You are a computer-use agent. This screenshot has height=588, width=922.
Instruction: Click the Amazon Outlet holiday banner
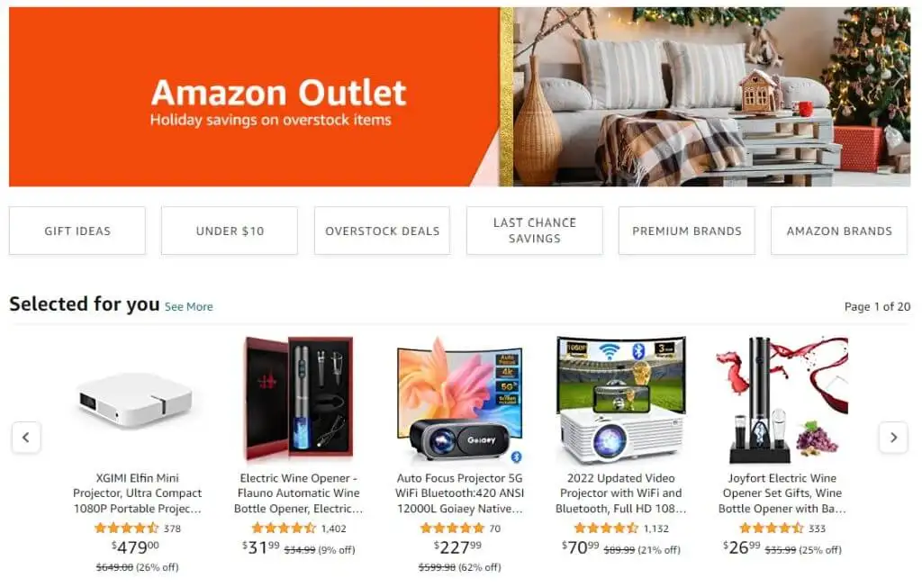460,97
